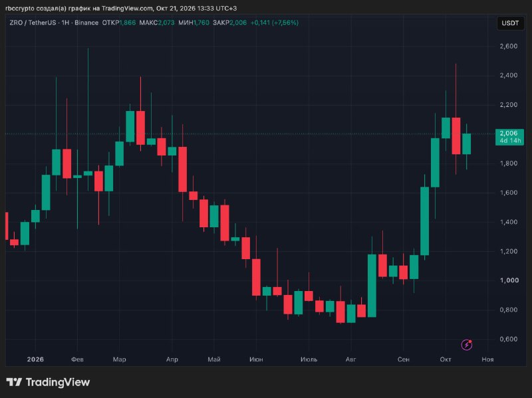
Task: Click the current price label 2,006
Action: [x=509, y=137]
